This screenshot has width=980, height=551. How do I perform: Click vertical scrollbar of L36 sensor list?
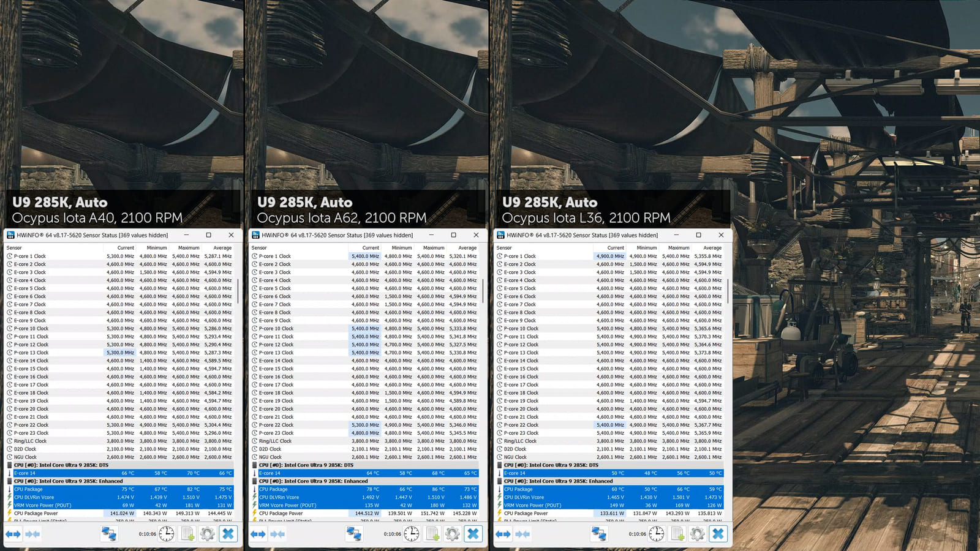coord(728,291)
